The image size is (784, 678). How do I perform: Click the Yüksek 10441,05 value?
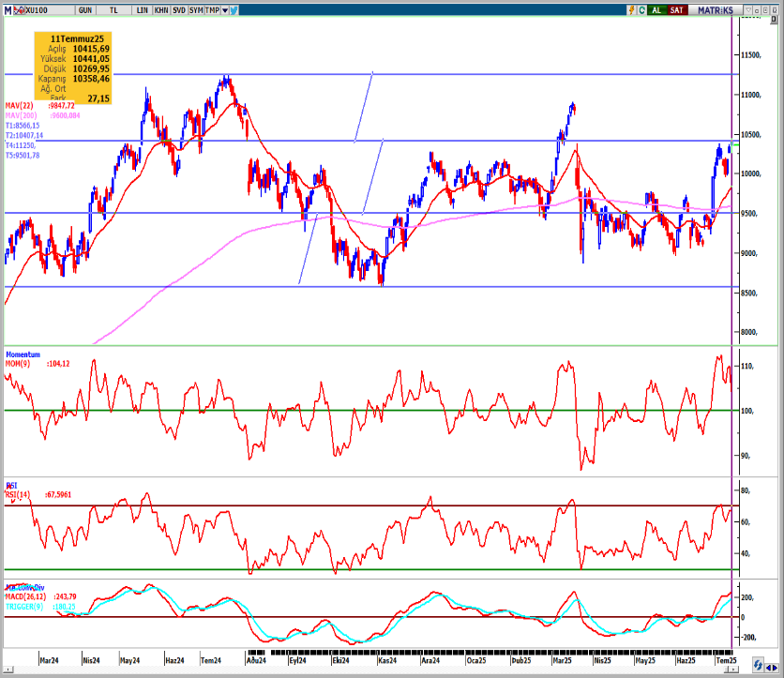click(x=91, y=58)
